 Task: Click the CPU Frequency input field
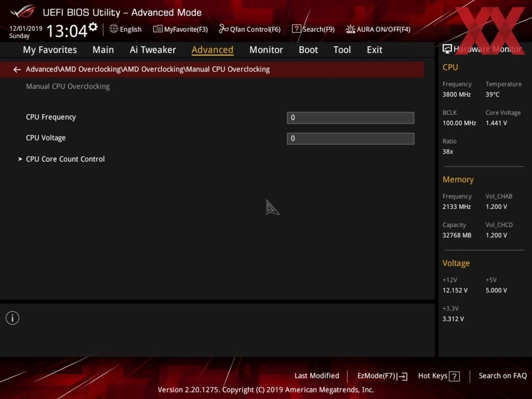[350, 118]
